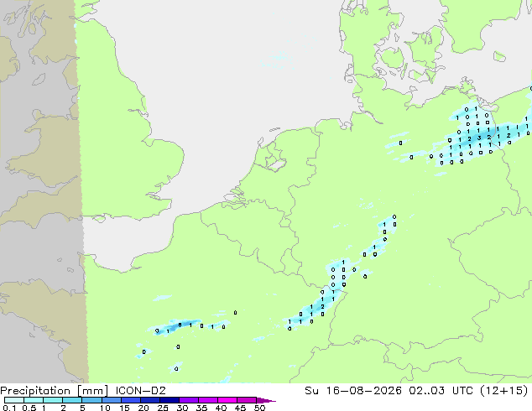
Task: Click the "10" legend scale label
Action: [105, 408]
